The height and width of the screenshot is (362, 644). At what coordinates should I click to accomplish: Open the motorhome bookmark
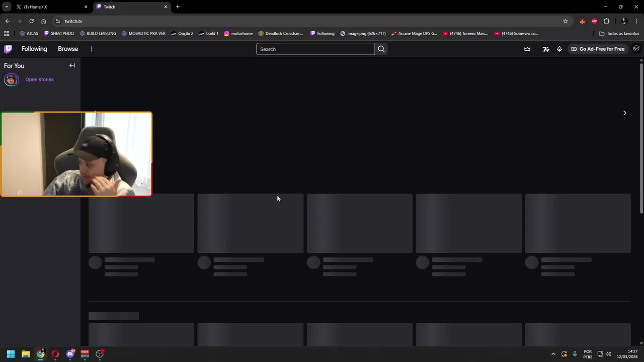(x=238, y=34)
